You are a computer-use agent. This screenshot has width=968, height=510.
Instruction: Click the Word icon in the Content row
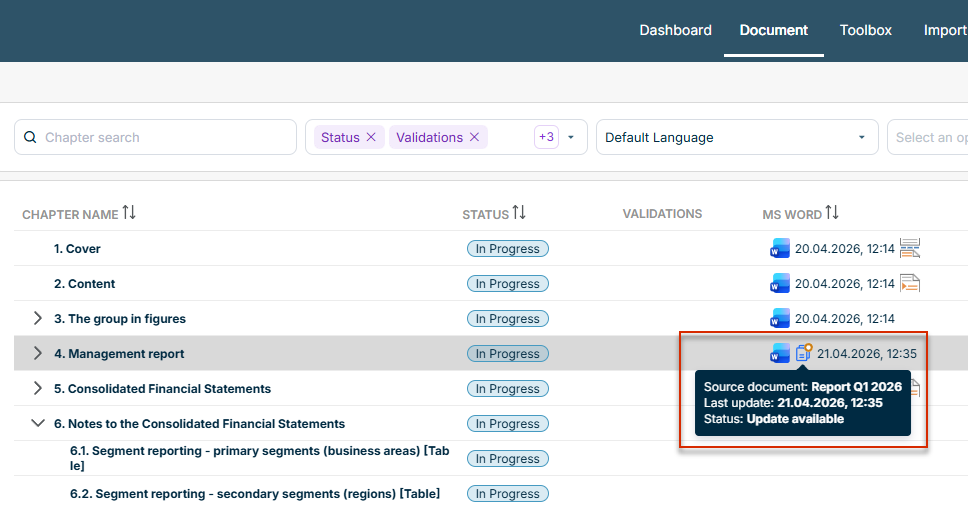point(780,284)
